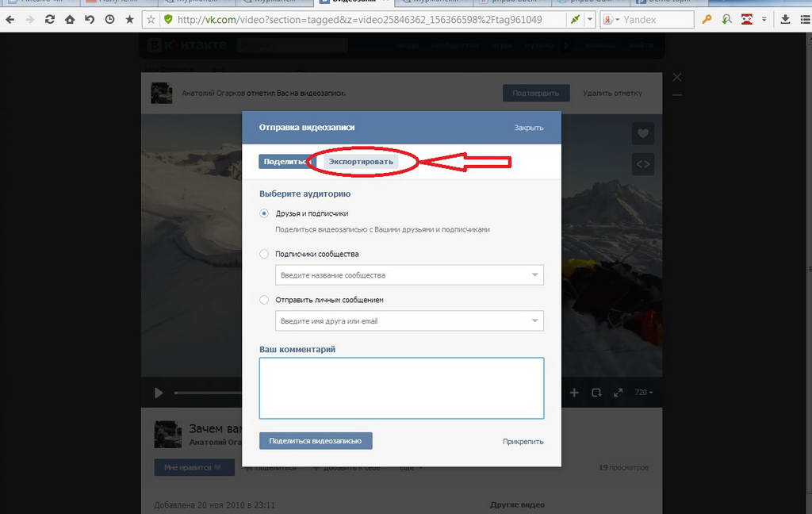Screen dimensions: 812x514
Task: Select 'Подписчики сообщества' radio option
Action: pos(264,255)
